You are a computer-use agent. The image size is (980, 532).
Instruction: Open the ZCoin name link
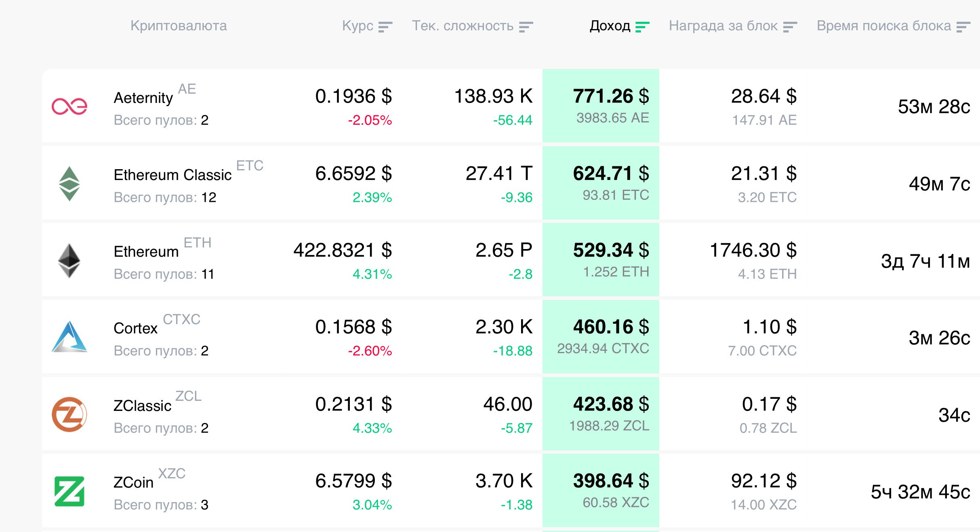tap(134, 482)
